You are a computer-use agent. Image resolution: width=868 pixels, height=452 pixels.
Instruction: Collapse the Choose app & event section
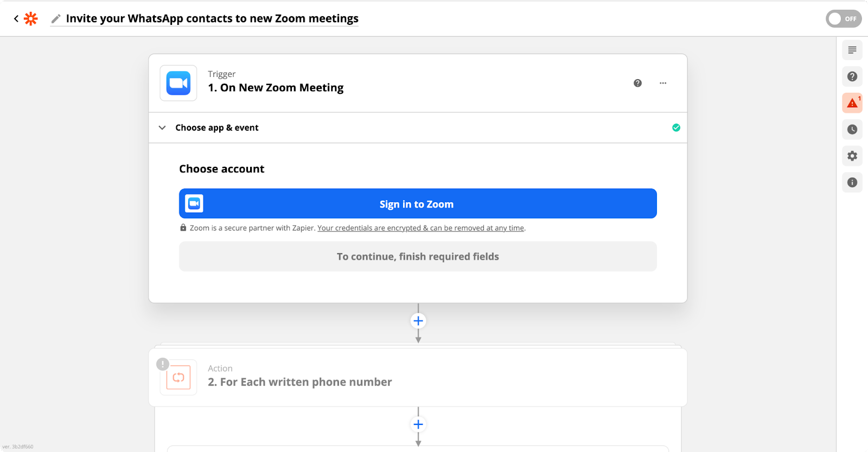point(162,128)
